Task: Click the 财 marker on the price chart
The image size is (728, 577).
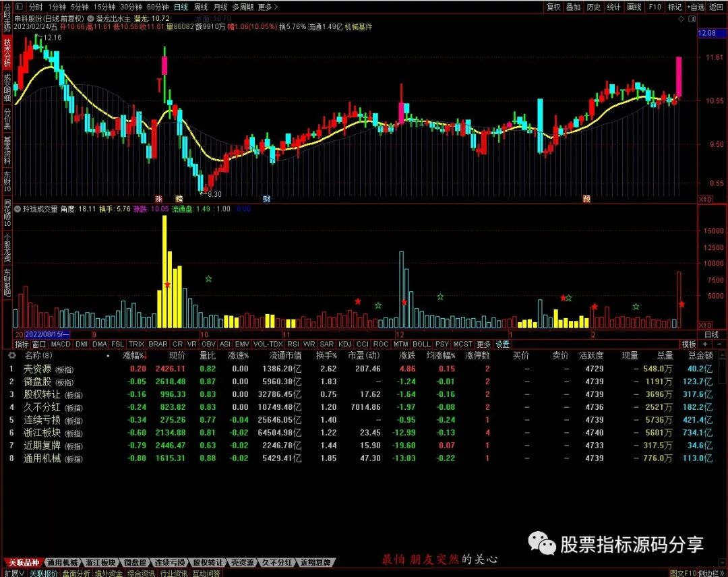Action: click(x=266, y=199)
